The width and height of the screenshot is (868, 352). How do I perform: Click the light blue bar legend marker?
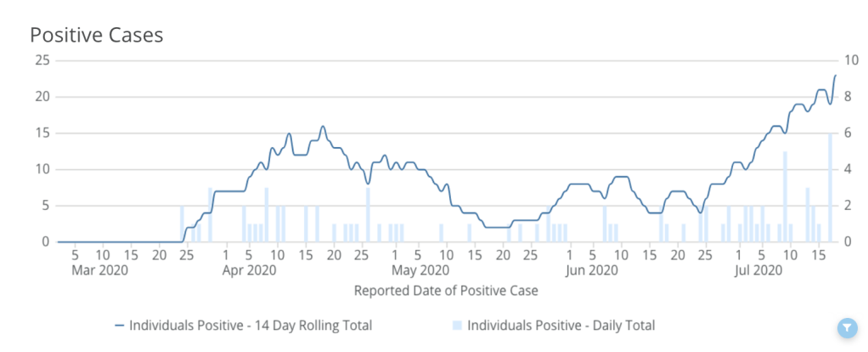click(458, 325)
